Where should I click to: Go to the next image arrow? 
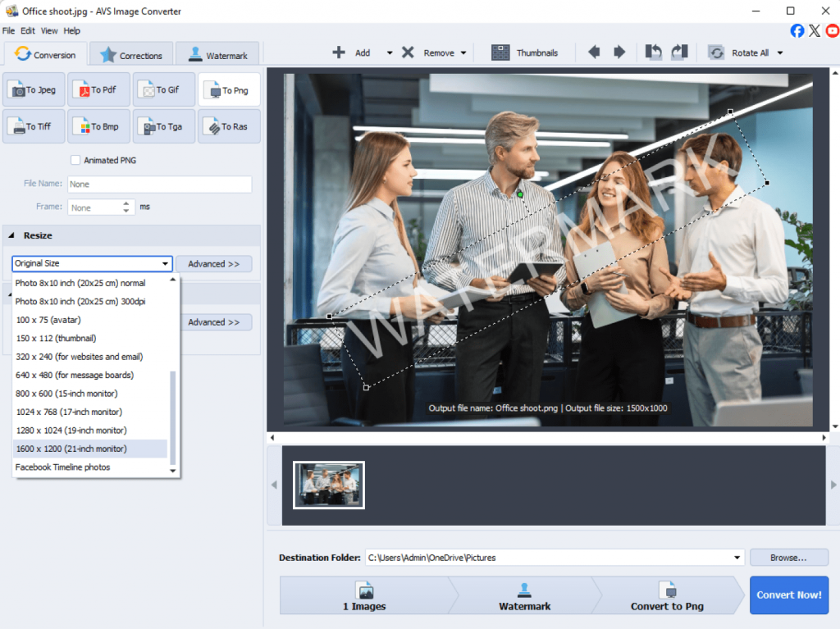[x=619, y=52]
